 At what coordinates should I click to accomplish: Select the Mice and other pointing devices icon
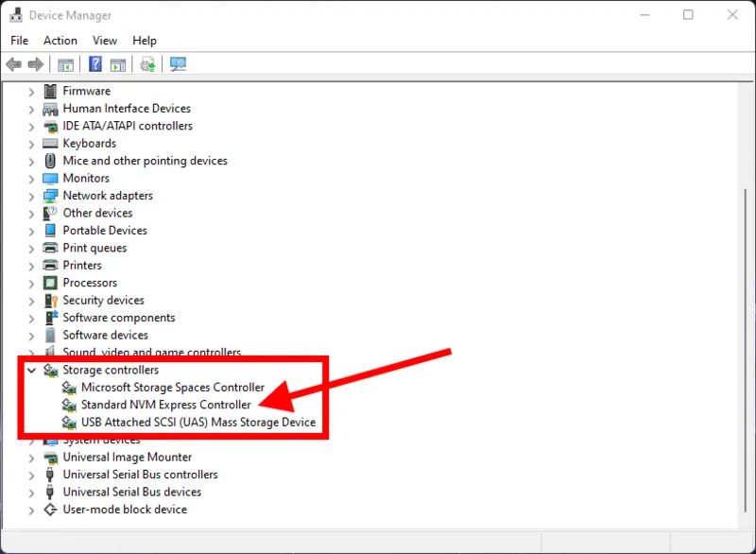(x=50, y=161)
